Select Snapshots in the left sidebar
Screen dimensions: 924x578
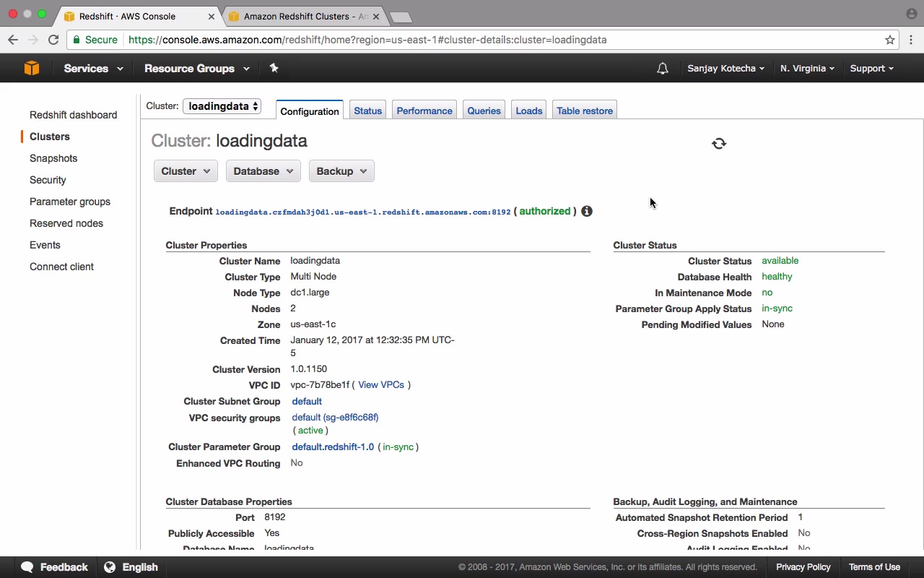(x=53, y=158)
